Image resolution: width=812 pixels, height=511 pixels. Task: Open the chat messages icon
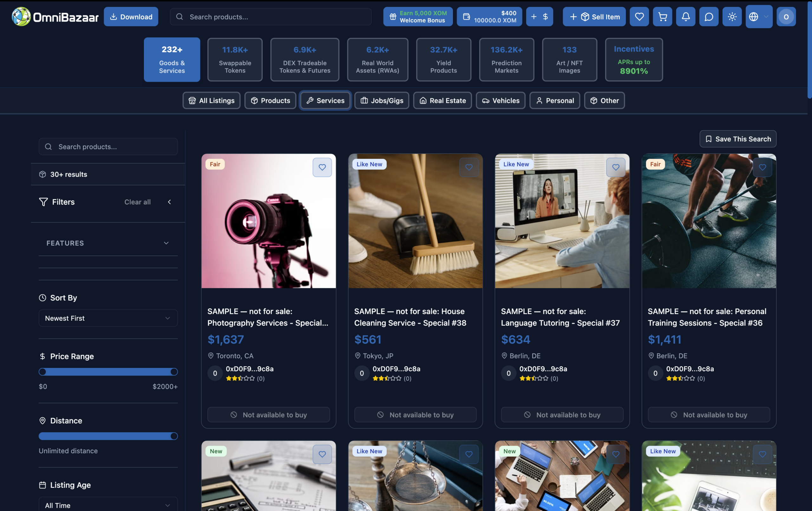[x=709, y=16]
